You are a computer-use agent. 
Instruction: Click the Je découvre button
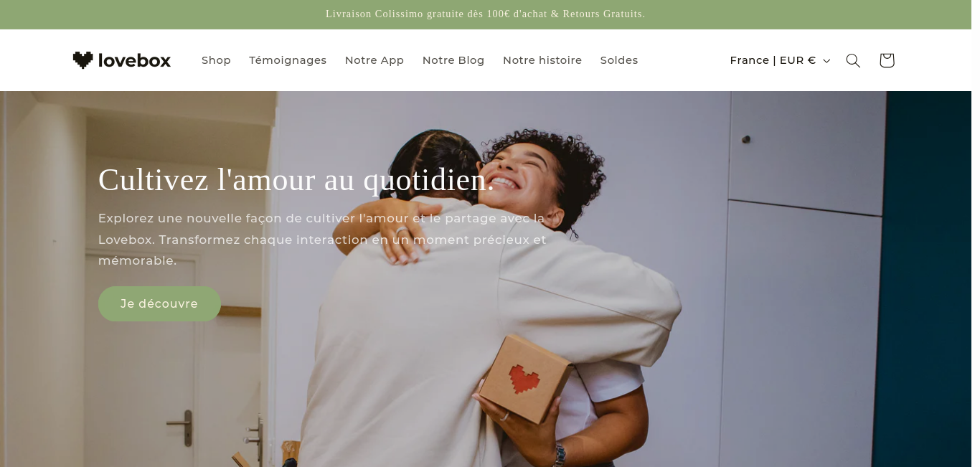pos(159,303)
